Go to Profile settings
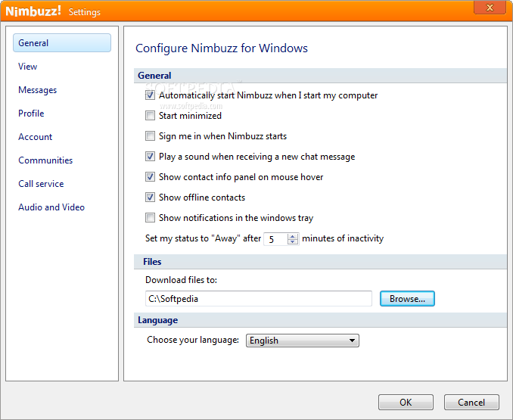The width and height of the screenshot is (513, 420). [31, 114]
